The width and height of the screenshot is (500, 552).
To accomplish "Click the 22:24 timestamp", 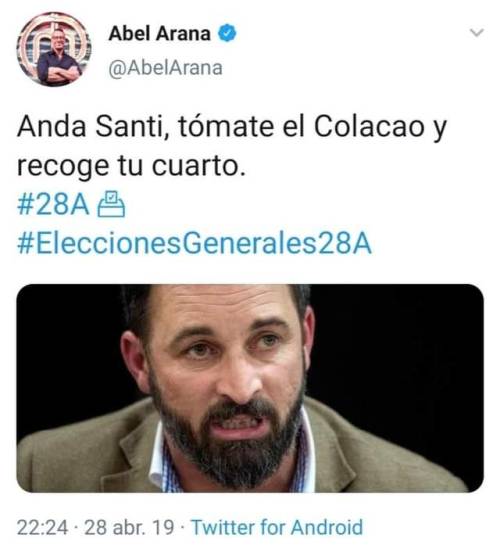I will (42, 527).
